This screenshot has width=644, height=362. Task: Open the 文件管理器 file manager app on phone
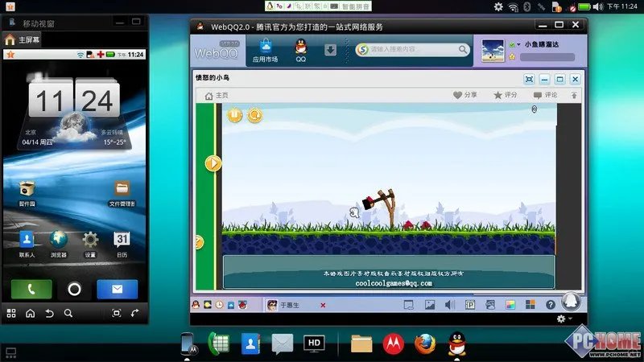point(122,193)
